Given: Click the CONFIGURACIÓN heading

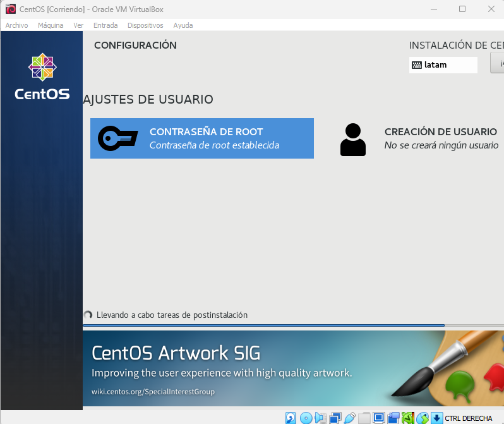Looking at the screenshot, I should tap(135, 45).
